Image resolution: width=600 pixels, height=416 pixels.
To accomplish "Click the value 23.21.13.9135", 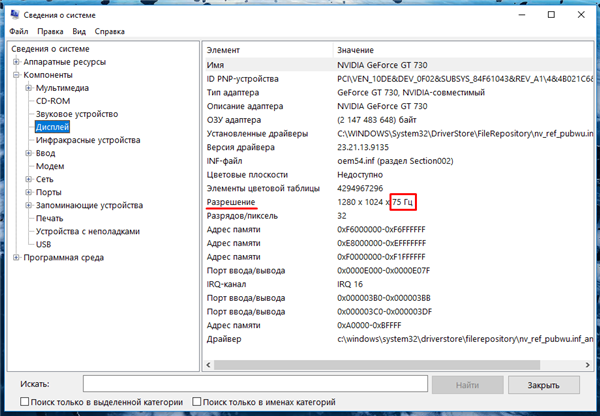I will pyautogui.click(x=363, y=147).
